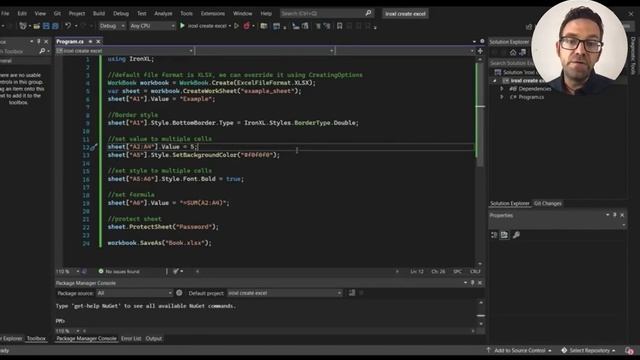Click the Save toolbar icon
This screenshot has height=360, width=640.
pyautogui.click(x=46, y=26)
